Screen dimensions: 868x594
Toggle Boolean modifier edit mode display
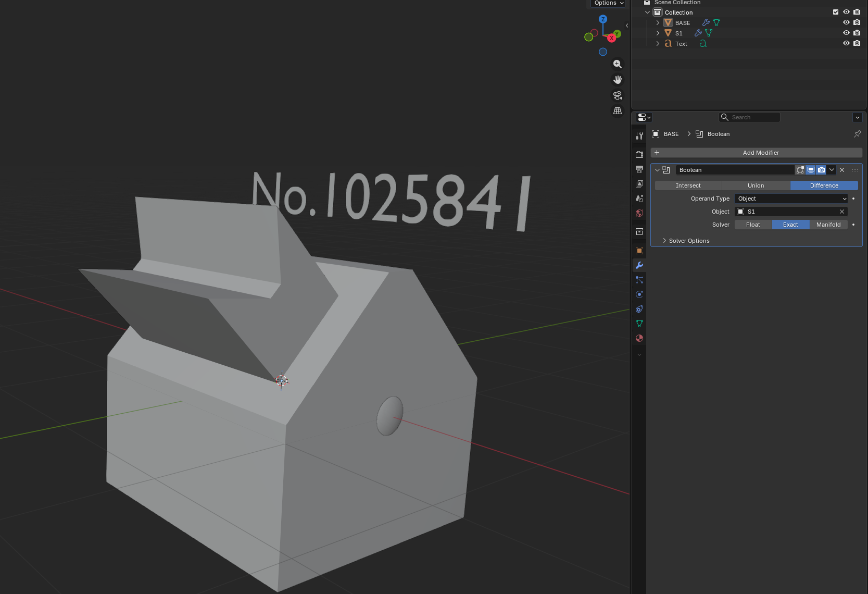(800, 170)
